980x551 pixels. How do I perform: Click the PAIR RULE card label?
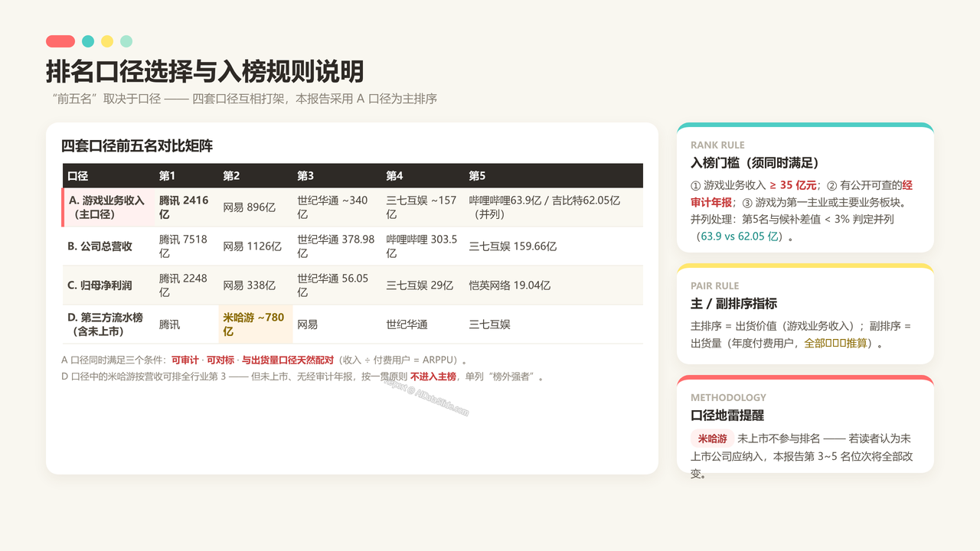click(x=715, y=286)
